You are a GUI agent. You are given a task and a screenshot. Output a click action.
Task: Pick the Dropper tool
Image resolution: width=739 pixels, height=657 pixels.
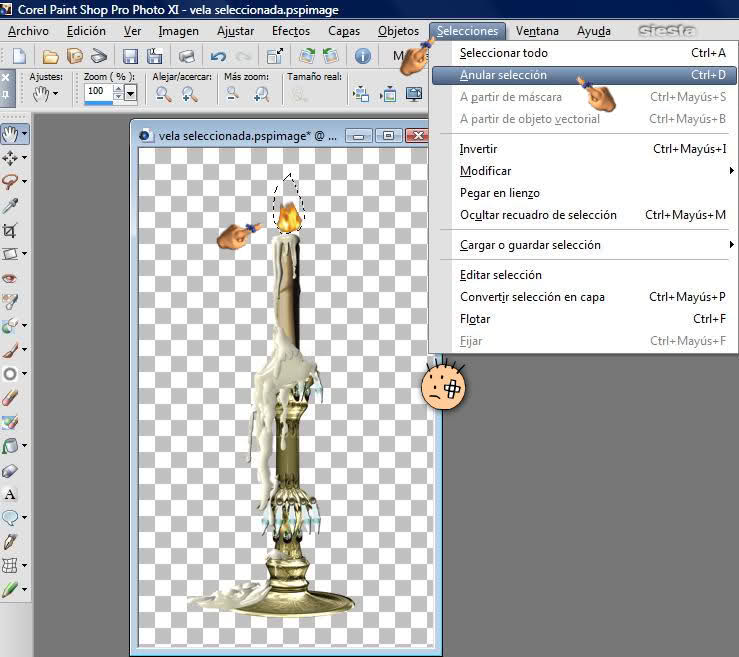10,205
